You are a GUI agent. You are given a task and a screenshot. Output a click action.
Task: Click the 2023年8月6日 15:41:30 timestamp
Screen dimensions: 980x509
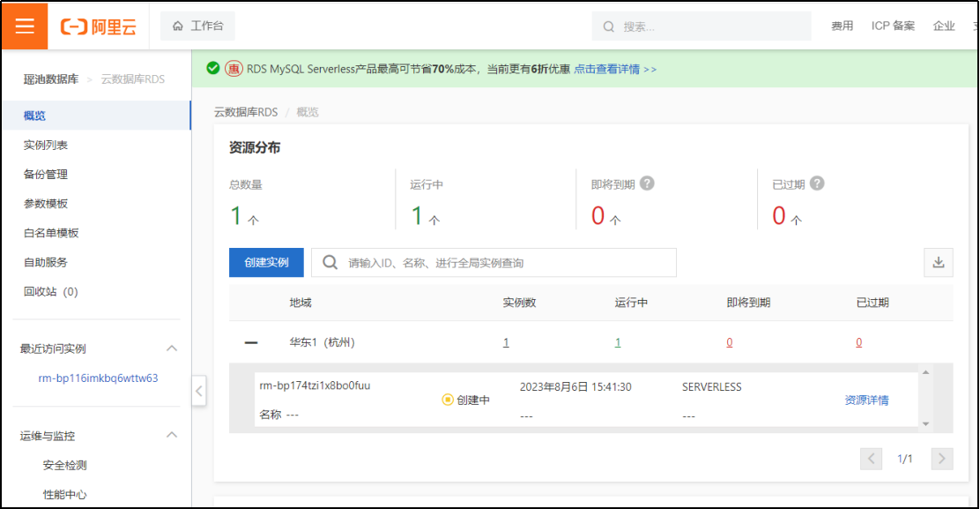(575, 387)
